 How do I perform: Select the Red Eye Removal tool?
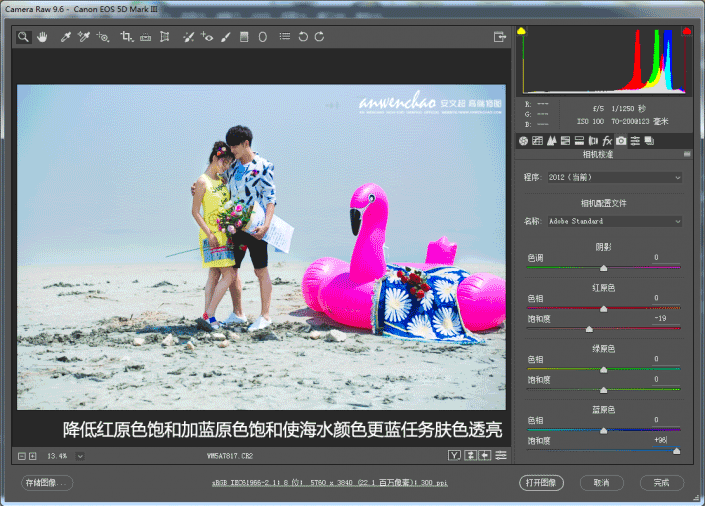coord(207,37)
